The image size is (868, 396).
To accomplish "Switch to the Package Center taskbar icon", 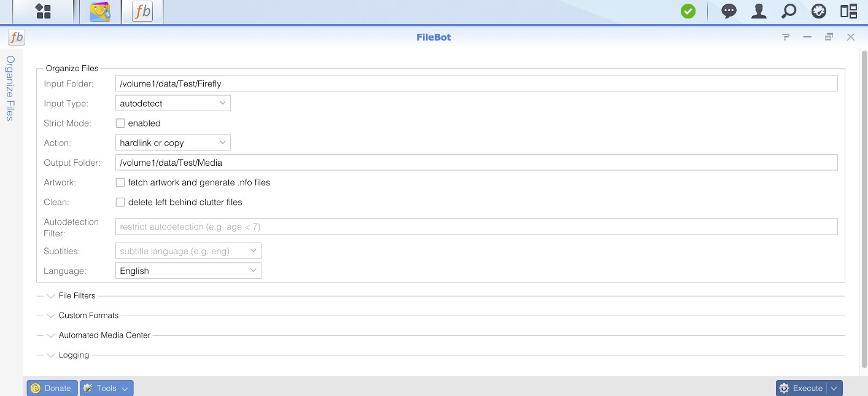I will point(100,12).
